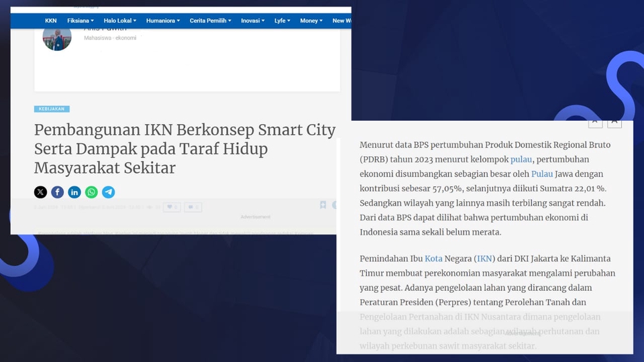
Task: Share article on Facebook
Action: 58,192
